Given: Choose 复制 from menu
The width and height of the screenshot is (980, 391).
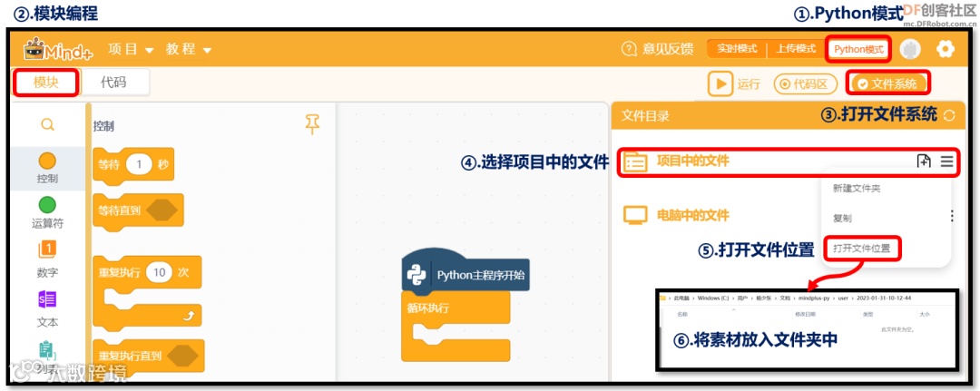Looking at the screenshot, I should (842, 219).
